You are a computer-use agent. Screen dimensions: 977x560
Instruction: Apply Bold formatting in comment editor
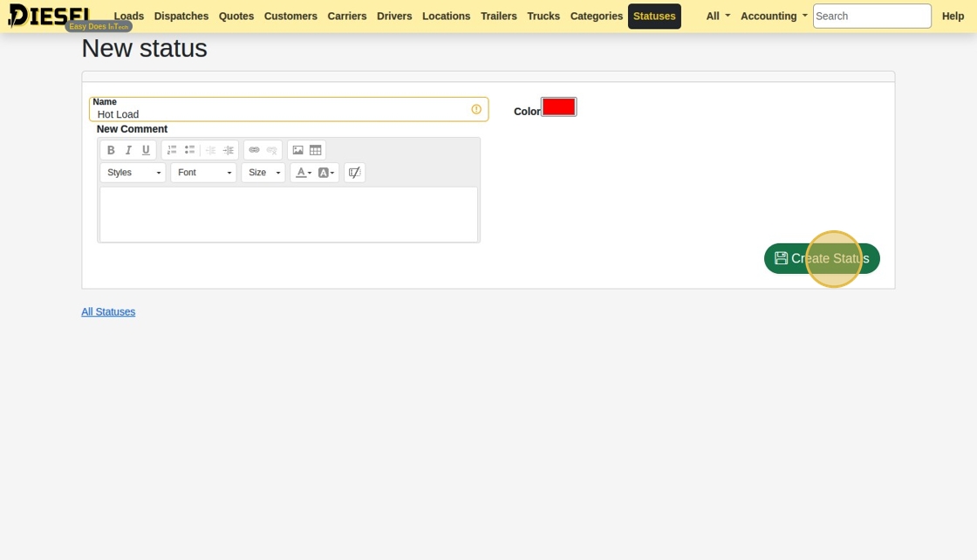pos(111,150)
